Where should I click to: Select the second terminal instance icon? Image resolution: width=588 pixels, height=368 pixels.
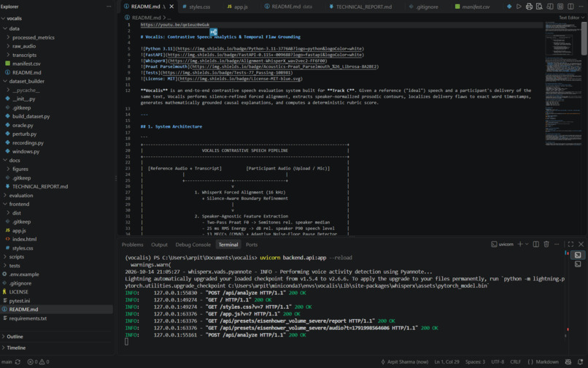tap(578, 264)
